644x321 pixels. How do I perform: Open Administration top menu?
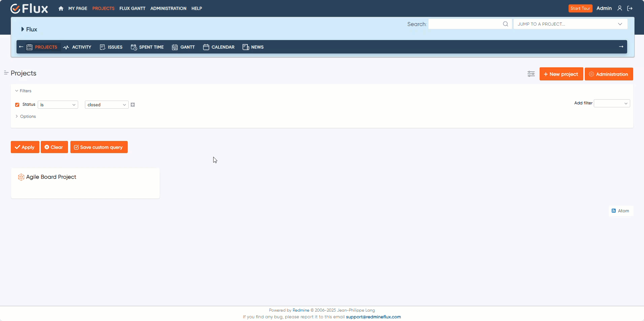(168, 8)
